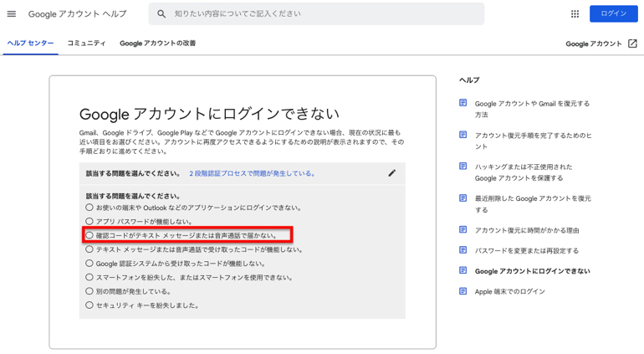
Task: Select スマートフォンを紛失した radio option
Action: [x=89, y=277]
